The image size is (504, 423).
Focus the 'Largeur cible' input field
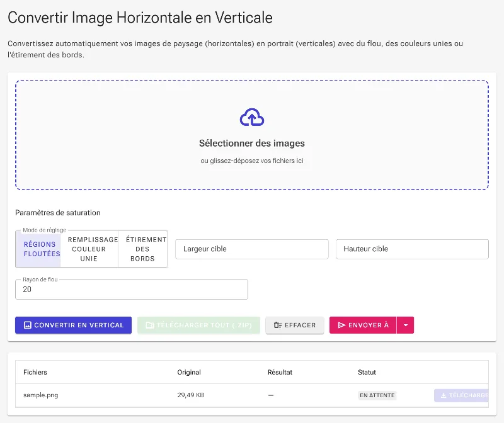pos(252,249)
